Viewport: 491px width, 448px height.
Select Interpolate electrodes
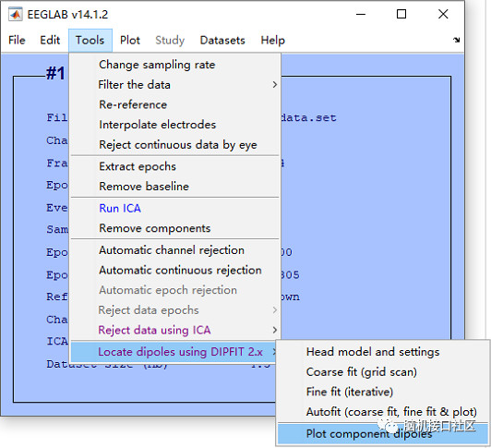(175, 125)
